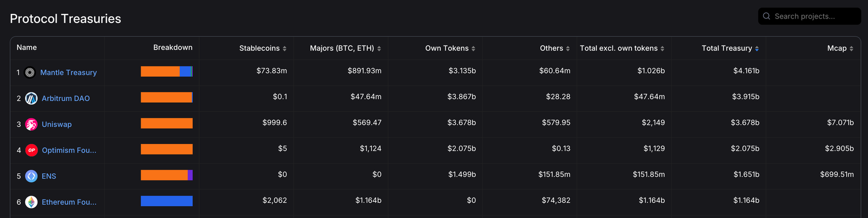
Task: Toggle Total Treasury sort order
Action: point(757,49)
